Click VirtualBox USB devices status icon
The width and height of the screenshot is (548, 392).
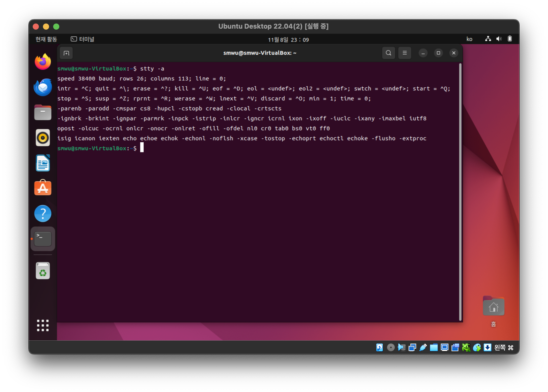(423, 347)
